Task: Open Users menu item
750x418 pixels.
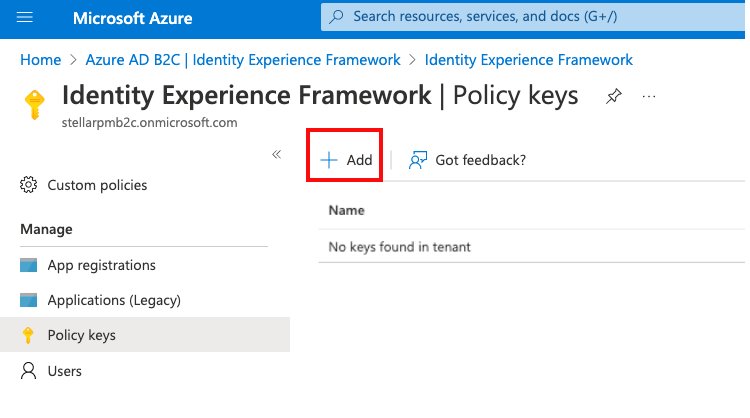Action: coord(65,371)
